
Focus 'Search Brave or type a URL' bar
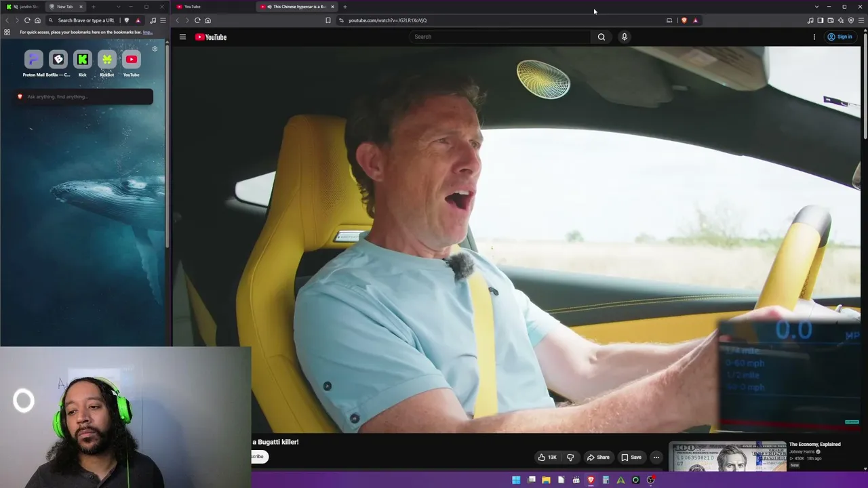pyautogui.click(x=86, y=20)
